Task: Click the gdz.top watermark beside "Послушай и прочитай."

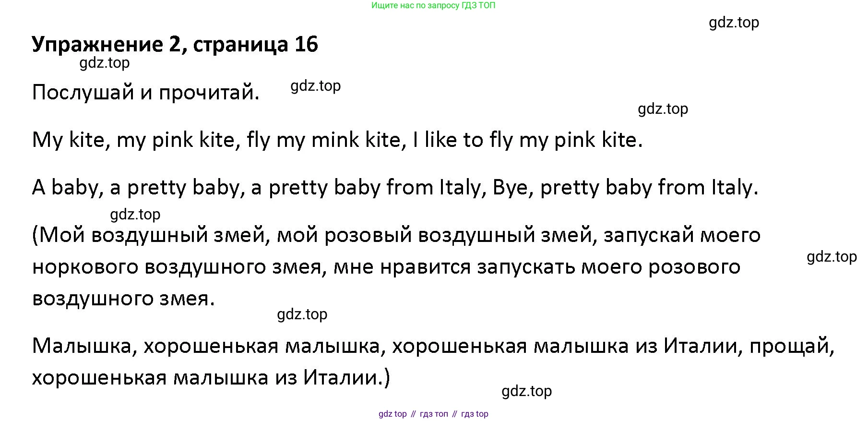Action: (x=316, y=86)
